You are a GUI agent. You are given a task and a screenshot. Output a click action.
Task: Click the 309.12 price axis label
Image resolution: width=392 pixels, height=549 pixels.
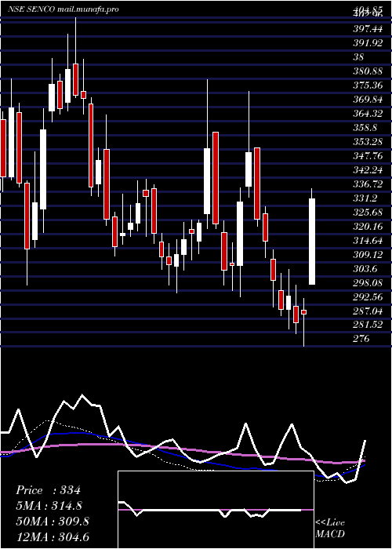368,255
